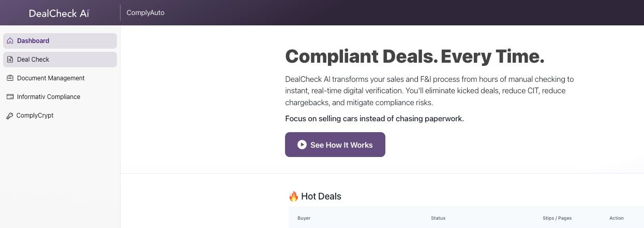Click the Stips / Pages column header
This screenshot has width=644, height=228.
click(557, 218)
